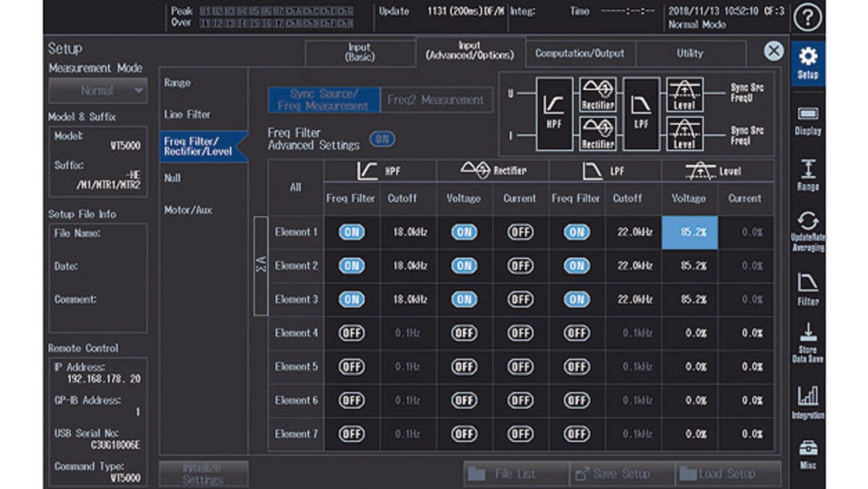Select Element 1 HPF Cutoff 18.0kHz field

(x=409, y=232)
